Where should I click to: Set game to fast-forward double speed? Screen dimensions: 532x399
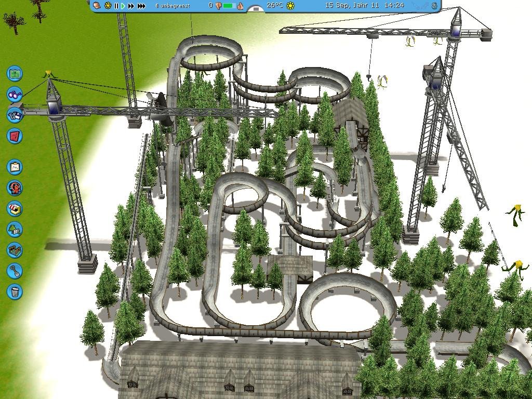[x=131, y=6]
